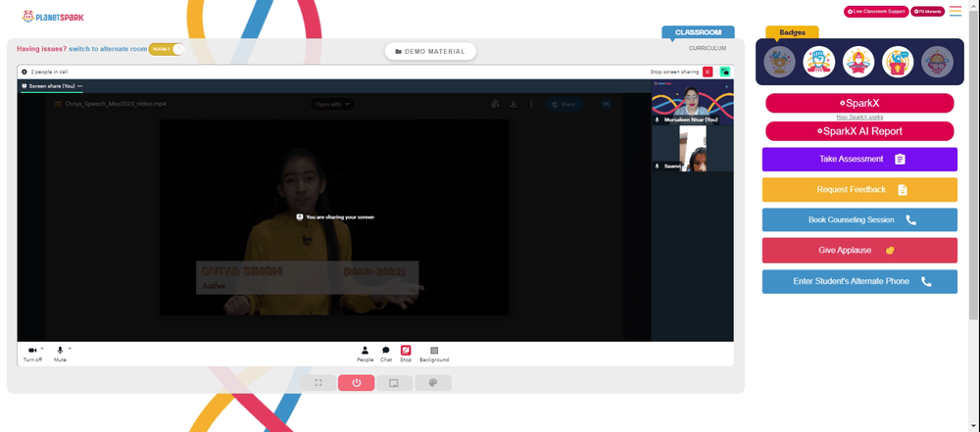This screenshot has height=432, width=980.
Task: Select the trophy badge
Action: pos(779,62)
